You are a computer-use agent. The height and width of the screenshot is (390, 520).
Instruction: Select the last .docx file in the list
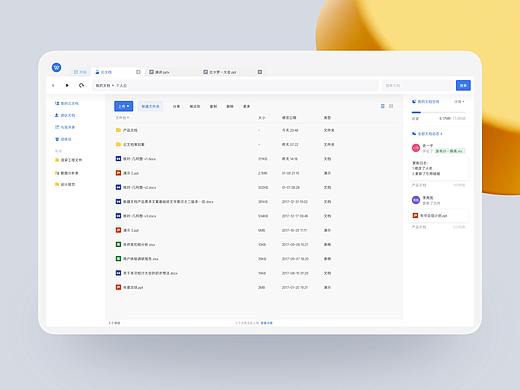(147, 273)
